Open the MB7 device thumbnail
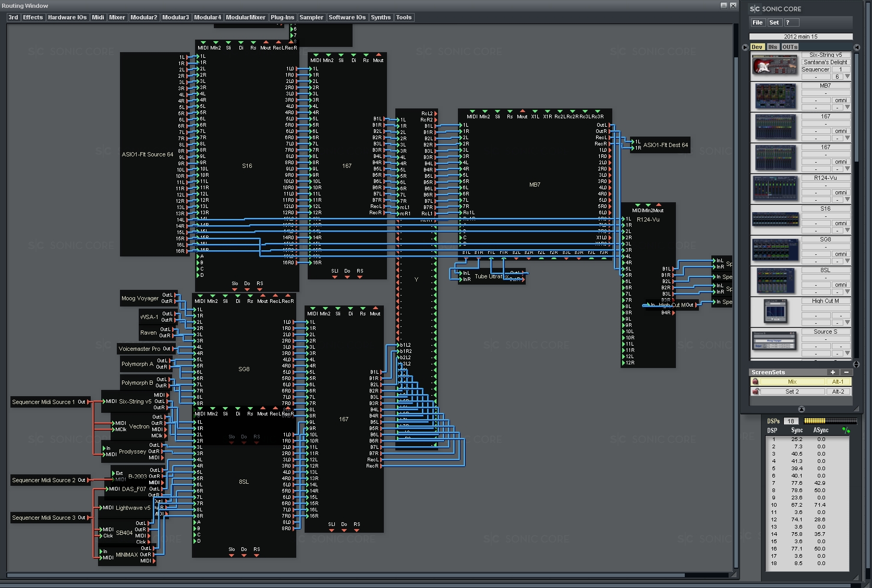872x588 pixels. click(775, 96)
